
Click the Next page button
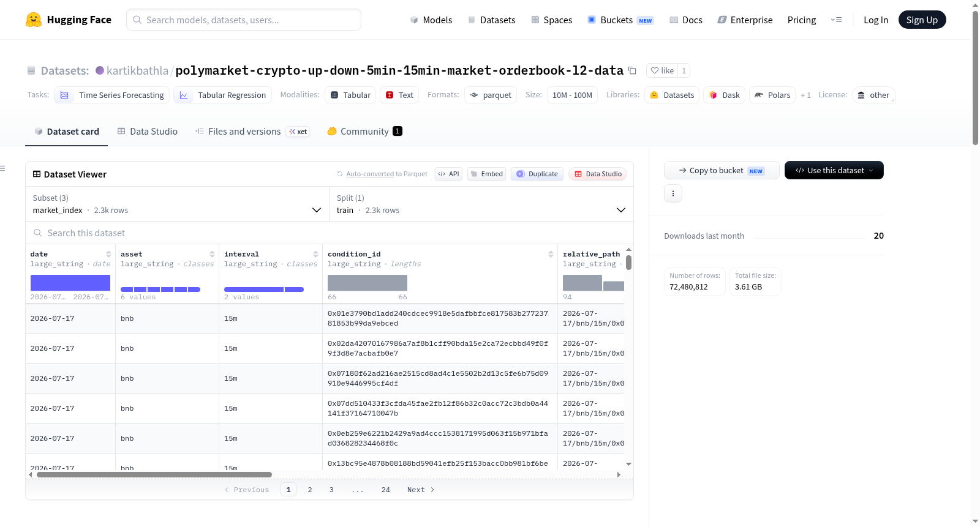coord(421,490)
